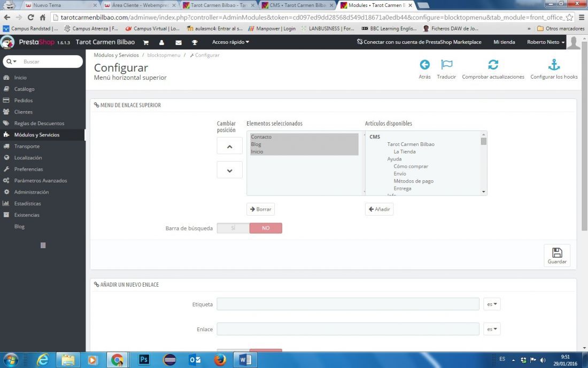The image size is (588, 368).
Task: Click the user avatar in top right
Action: [574, 42]
